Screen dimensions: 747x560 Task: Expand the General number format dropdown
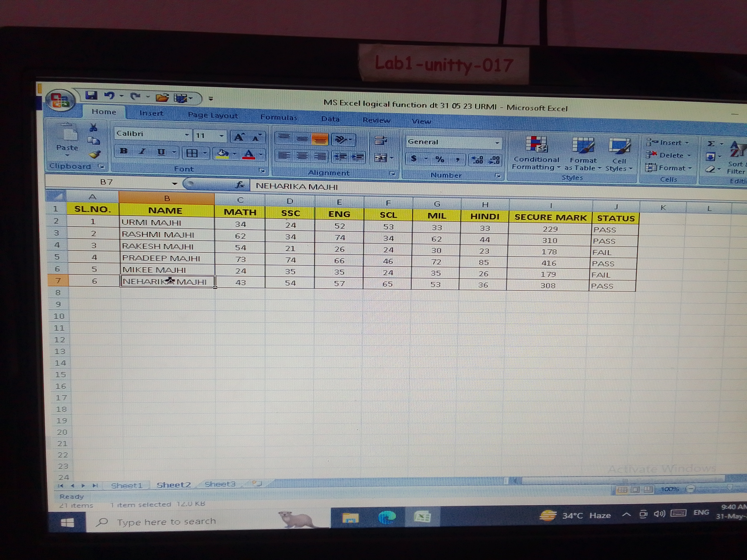[497, 143]
